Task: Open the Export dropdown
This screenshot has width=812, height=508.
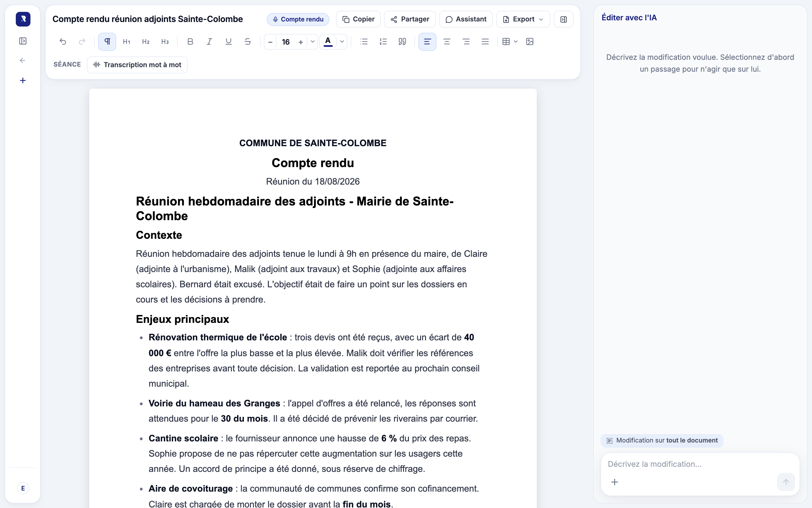Action: (x=523, y=19)
